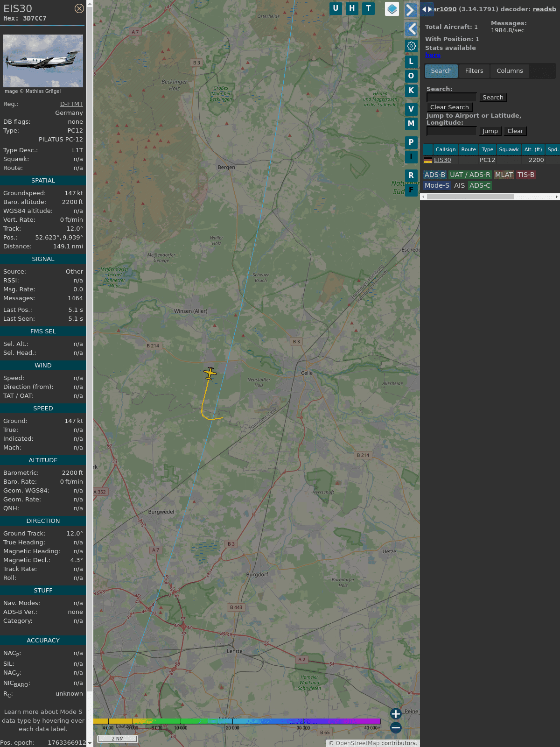Open the D-FTMT registration link
This screenshot has height=747, width=560.
coord(71,104)
